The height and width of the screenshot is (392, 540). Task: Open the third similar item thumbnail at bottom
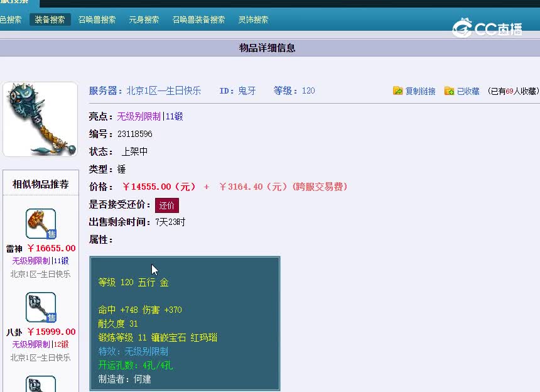(41, 384)
